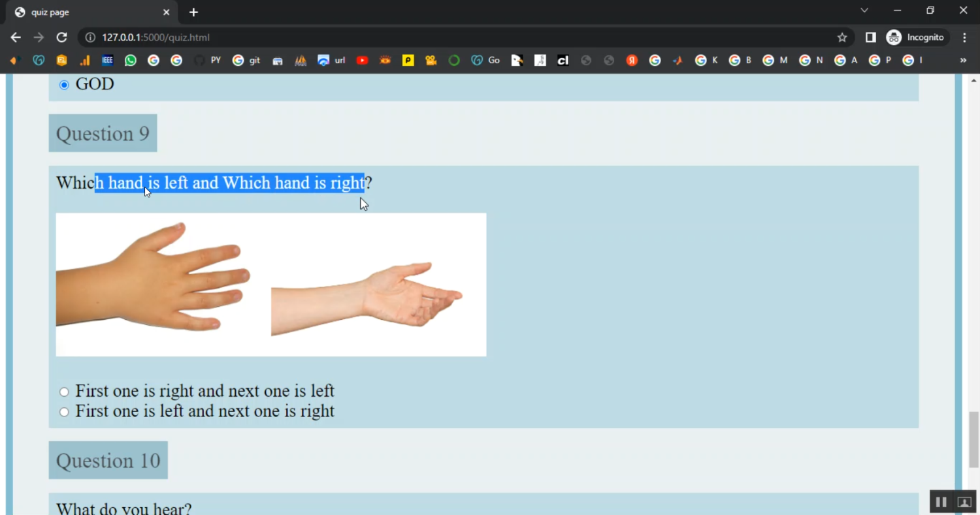The image size is (980, 515).
Task: Open the red Yandex bookmark
Action: click(632, 60)
